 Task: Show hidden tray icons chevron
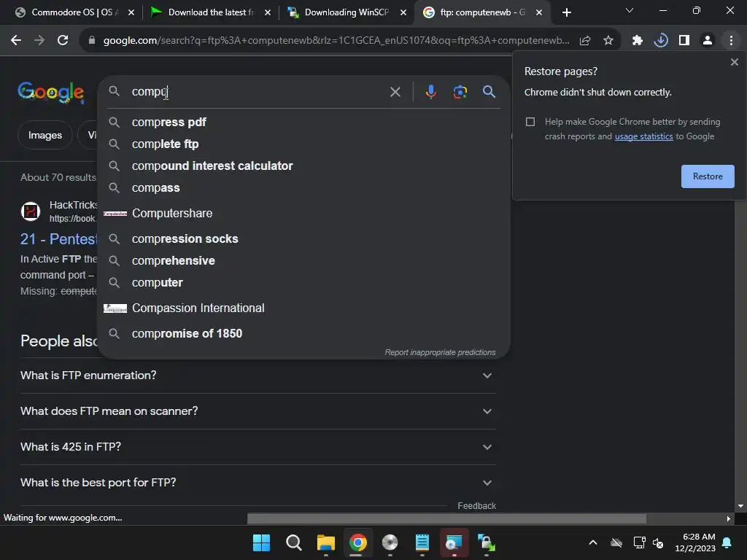coord(592,542)
